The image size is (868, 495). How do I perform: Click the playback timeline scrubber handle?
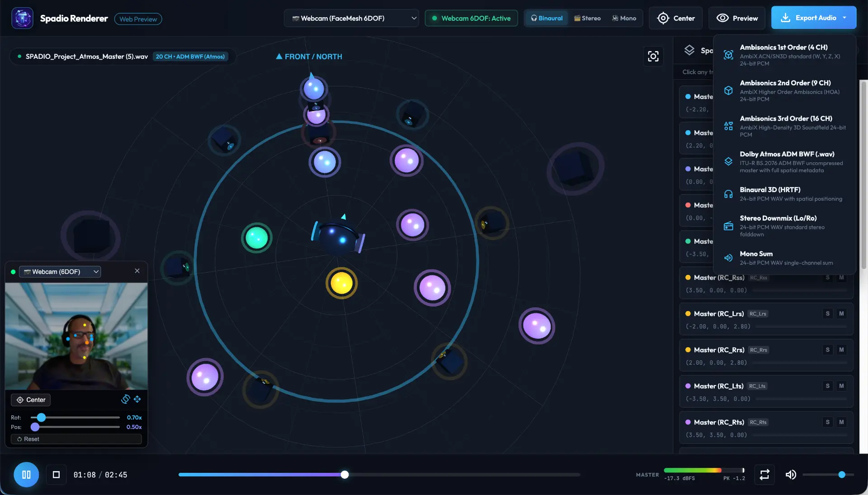(344, 475)
